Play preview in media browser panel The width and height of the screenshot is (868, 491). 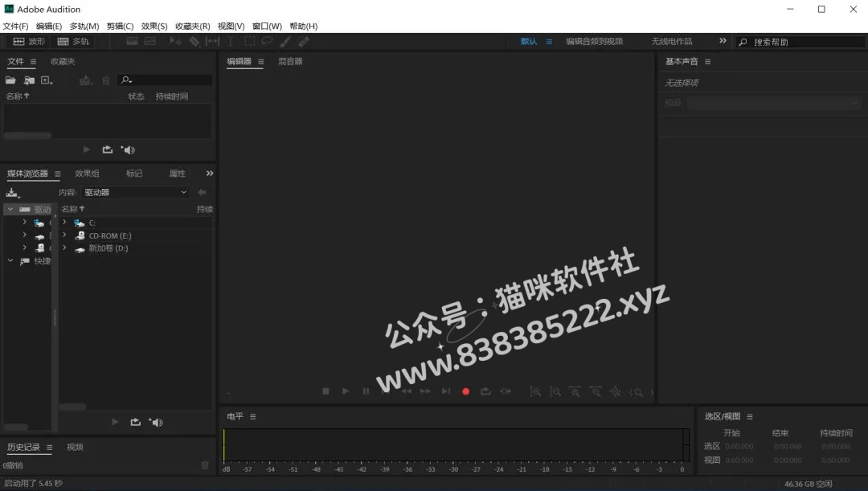[115, 422]
